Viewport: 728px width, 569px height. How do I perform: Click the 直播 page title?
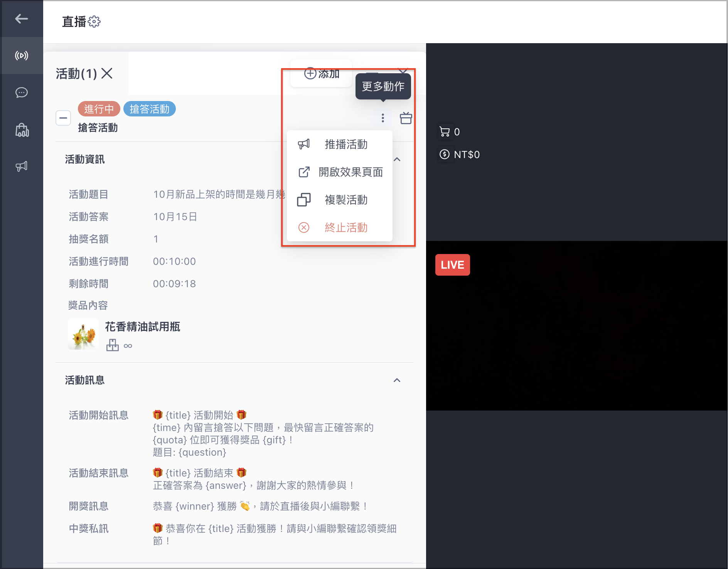[x=74, y=22]
